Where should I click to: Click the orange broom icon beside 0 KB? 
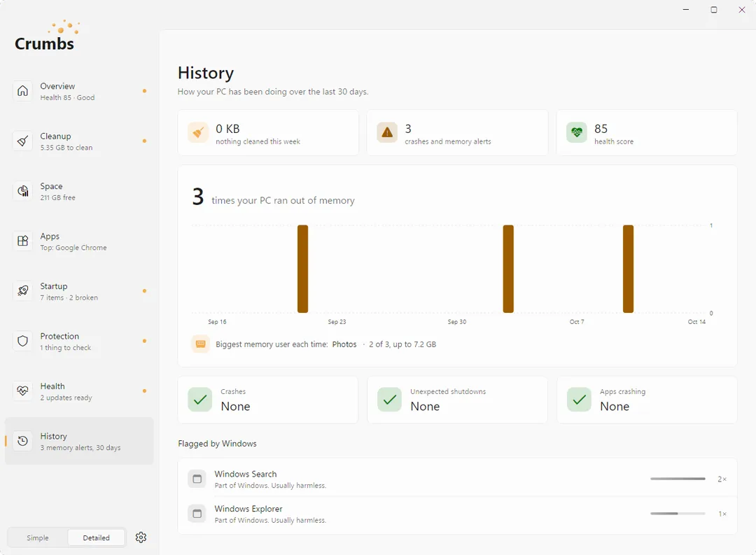[198, 132]
